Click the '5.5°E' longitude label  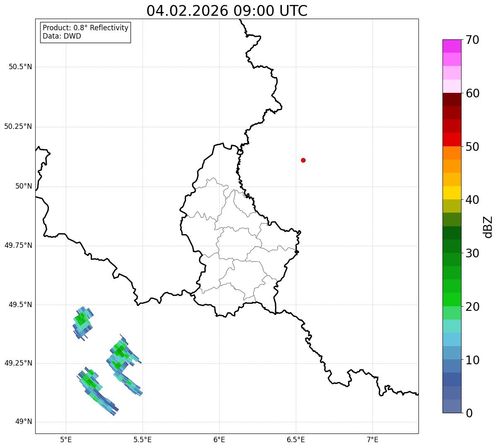143,439
